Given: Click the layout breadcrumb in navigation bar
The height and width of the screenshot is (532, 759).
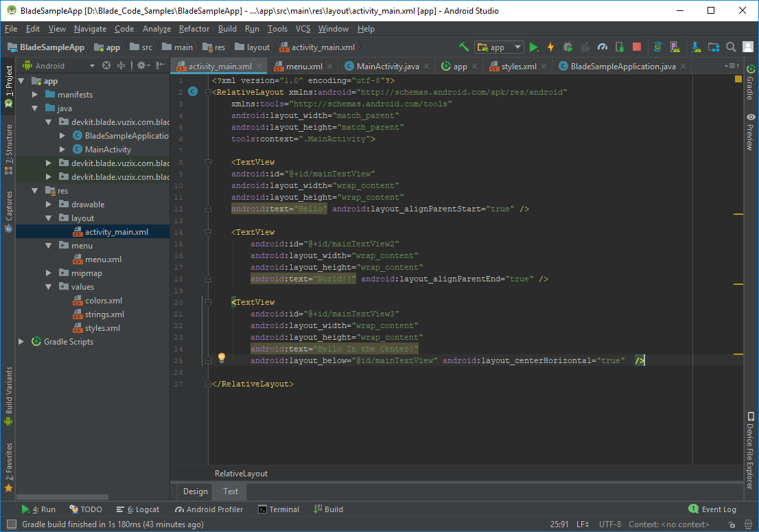Looking at the screenshot, I should click(252, 47).
